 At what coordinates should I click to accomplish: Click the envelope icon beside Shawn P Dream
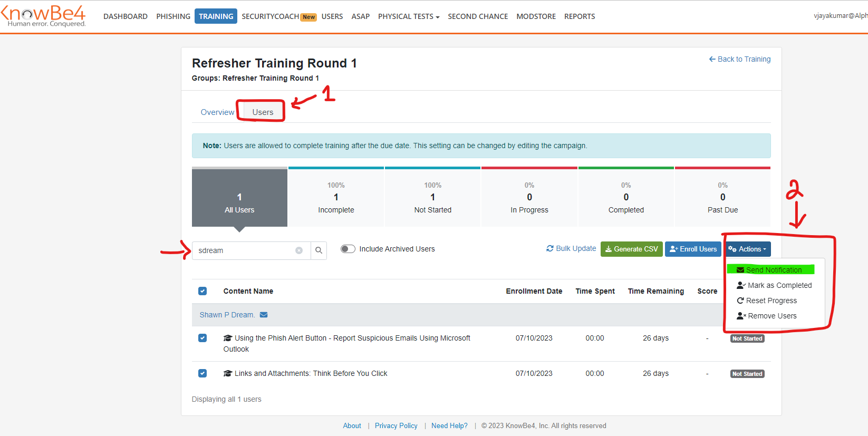(x=264, y=315)
